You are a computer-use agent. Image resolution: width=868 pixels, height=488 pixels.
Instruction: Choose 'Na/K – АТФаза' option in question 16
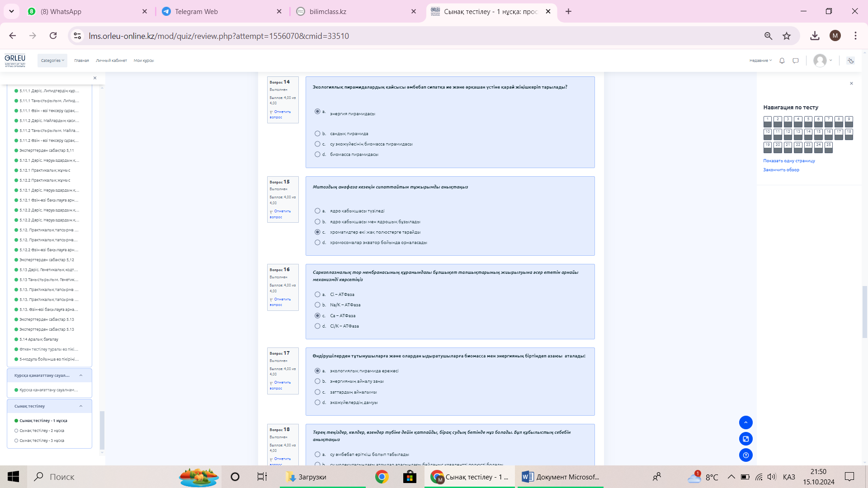coord(317,305)
